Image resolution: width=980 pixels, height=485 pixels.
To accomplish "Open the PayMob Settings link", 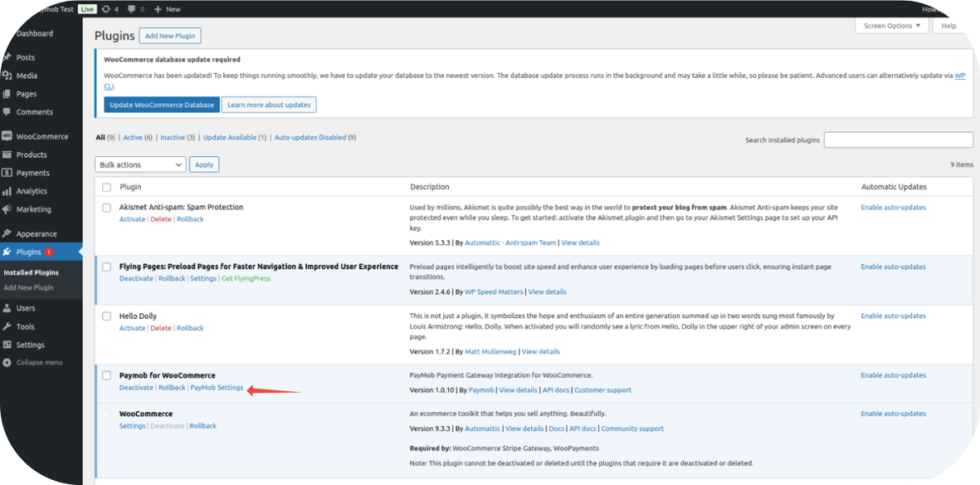I will point(217,388).
